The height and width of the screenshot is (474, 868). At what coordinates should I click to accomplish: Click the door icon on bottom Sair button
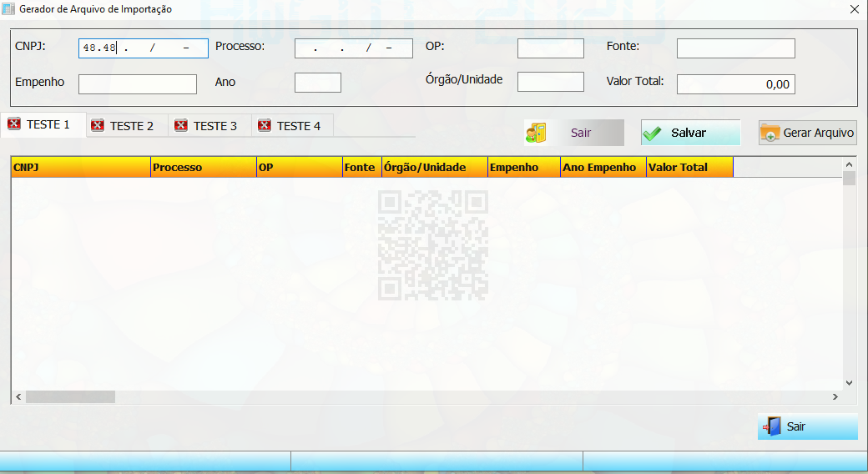[x=772, y=426]
